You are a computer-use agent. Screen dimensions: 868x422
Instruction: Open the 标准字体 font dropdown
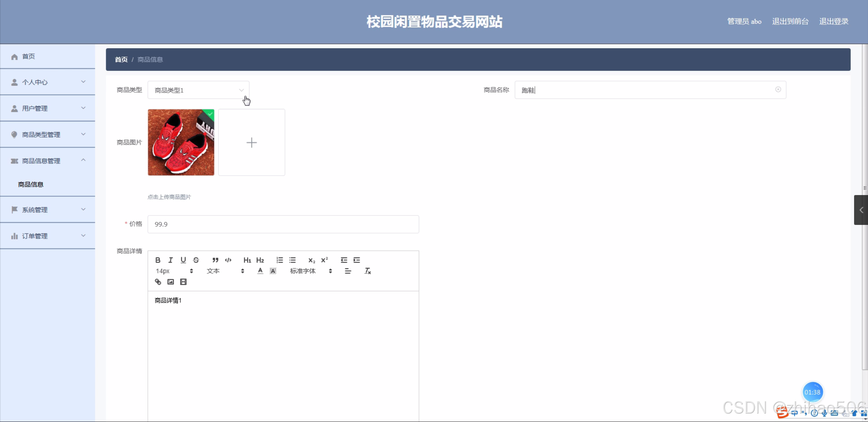click(x=311, y=271)
